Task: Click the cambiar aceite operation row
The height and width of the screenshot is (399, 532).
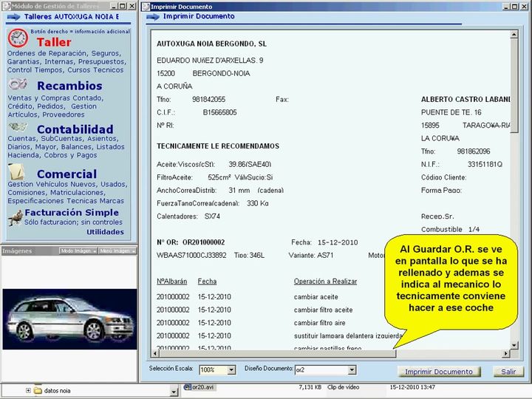Action: [316, 297]
